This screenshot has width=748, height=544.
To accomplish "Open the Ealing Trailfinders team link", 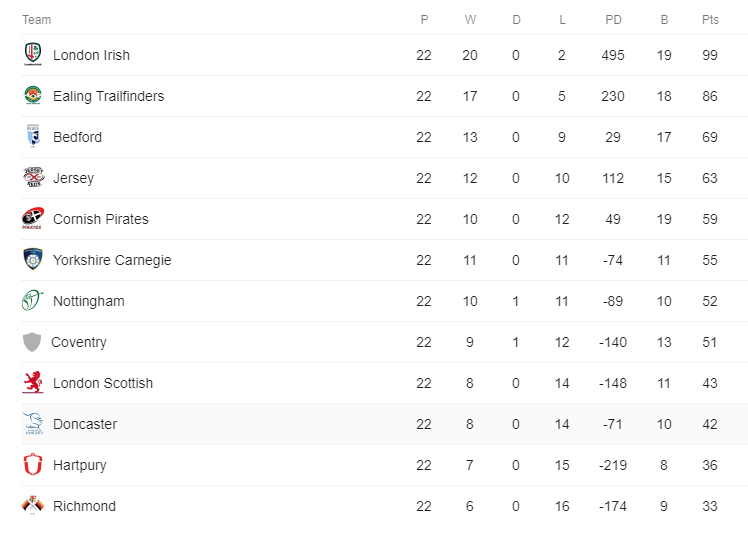I will 108,96.
